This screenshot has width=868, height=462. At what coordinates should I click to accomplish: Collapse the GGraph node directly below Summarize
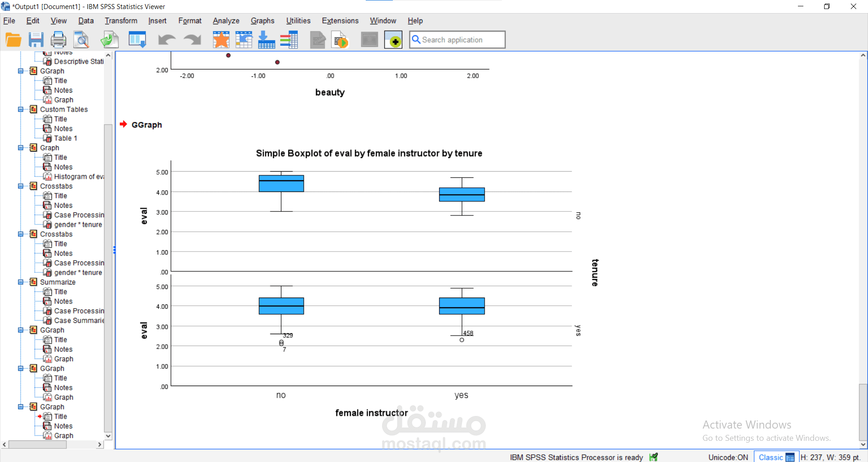click(x=20, y=330)
